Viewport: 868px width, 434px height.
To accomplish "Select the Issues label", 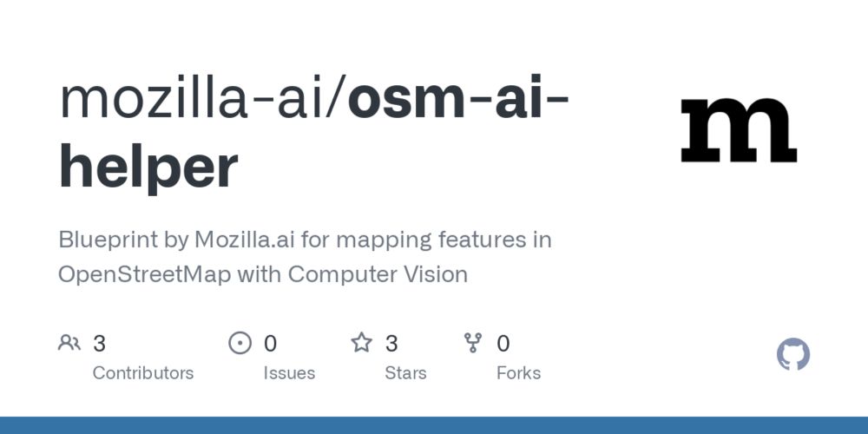I will click(289, 373).
